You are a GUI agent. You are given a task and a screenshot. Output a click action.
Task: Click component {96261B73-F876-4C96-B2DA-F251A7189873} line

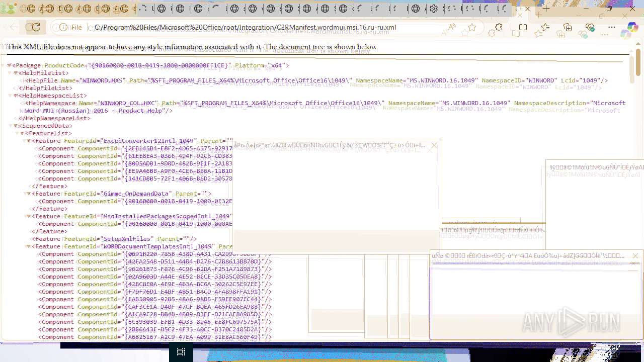(x=155, y=269)
